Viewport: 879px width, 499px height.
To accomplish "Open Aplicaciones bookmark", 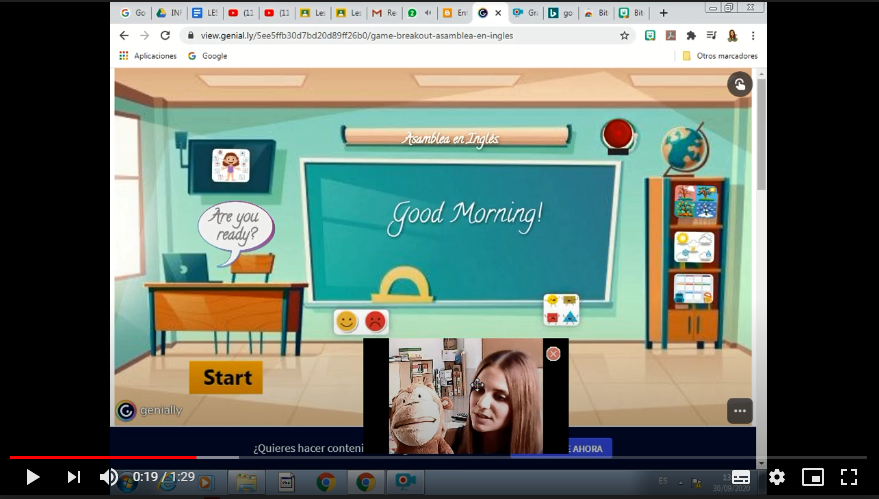I will (148, 56).
